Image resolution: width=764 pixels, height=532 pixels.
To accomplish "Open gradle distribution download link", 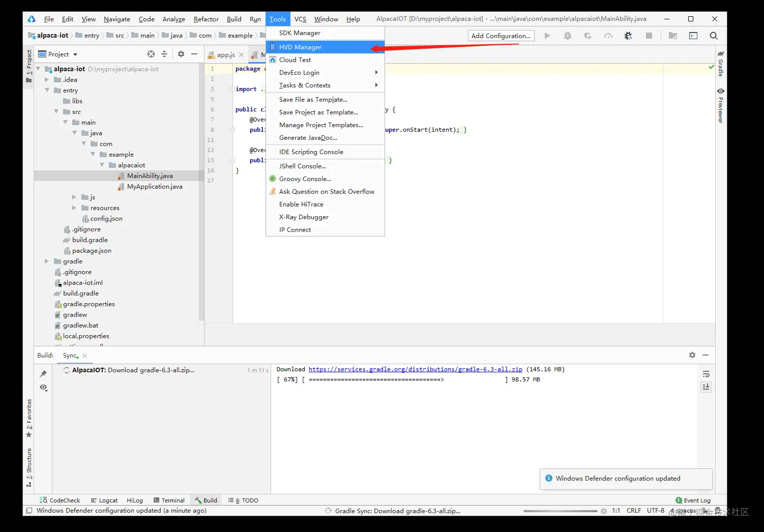I will coord(416,369).
